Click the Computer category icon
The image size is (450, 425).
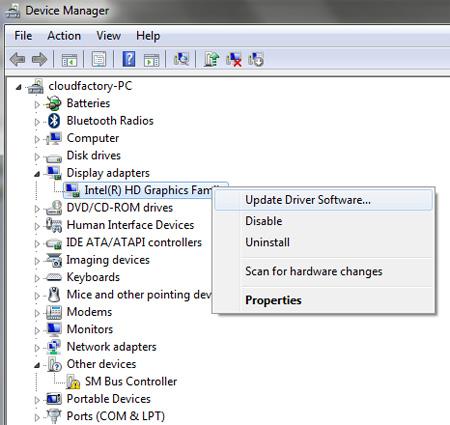[54, 138]
